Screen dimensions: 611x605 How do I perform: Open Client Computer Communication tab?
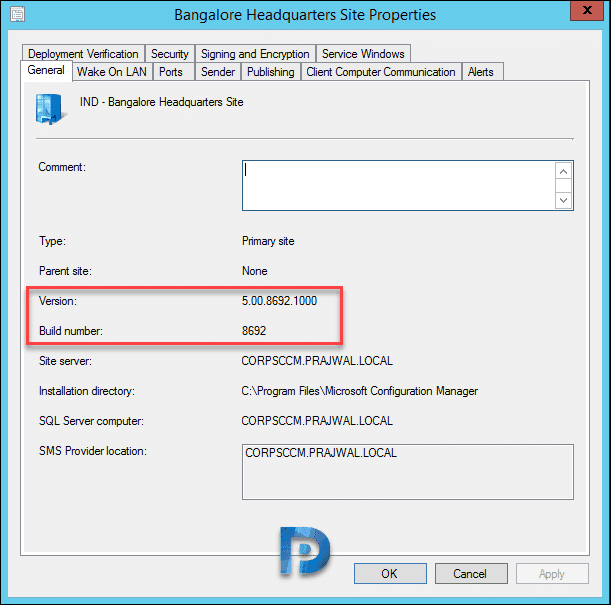pyautogui.click(x=381, y=72)
